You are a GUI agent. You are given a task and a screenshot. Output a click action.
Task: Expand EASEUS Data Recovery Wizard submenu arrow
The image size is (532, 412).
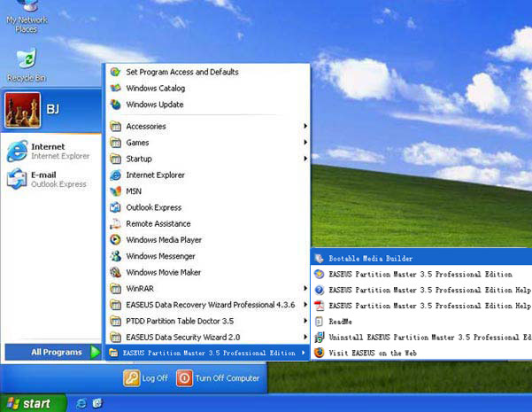305,304
